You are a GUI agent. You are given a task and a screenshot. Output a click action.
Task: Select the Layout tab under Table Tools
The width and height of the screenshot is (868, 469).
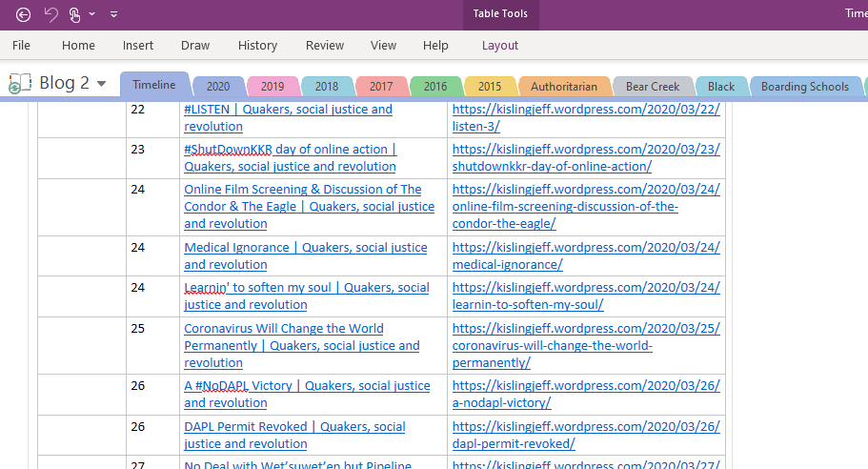tap(500, 45)
